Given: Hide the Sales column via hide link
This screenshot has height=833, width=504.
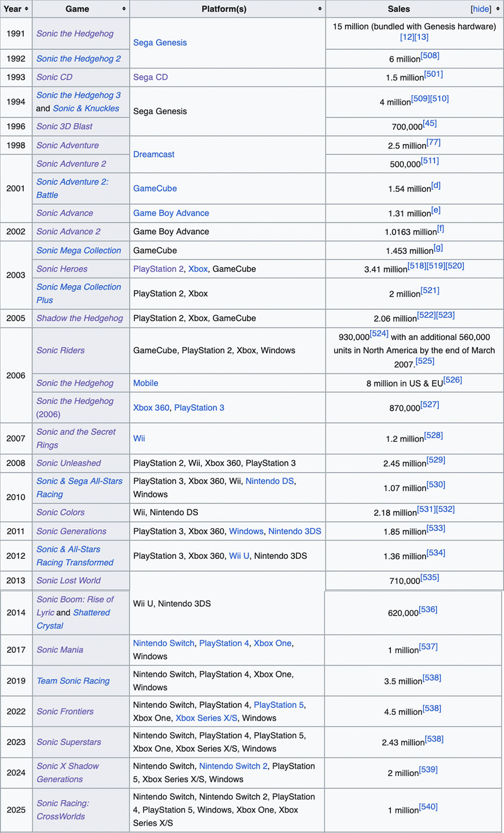Looking at the screenshot, I should click(x=480, y=9).
